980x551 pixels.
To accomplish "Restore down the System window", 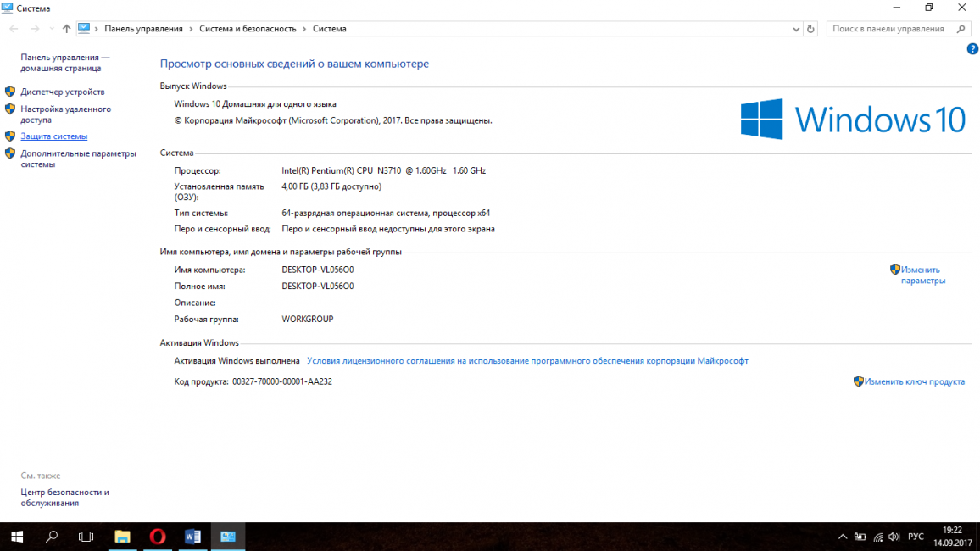I will pos(929,8).
